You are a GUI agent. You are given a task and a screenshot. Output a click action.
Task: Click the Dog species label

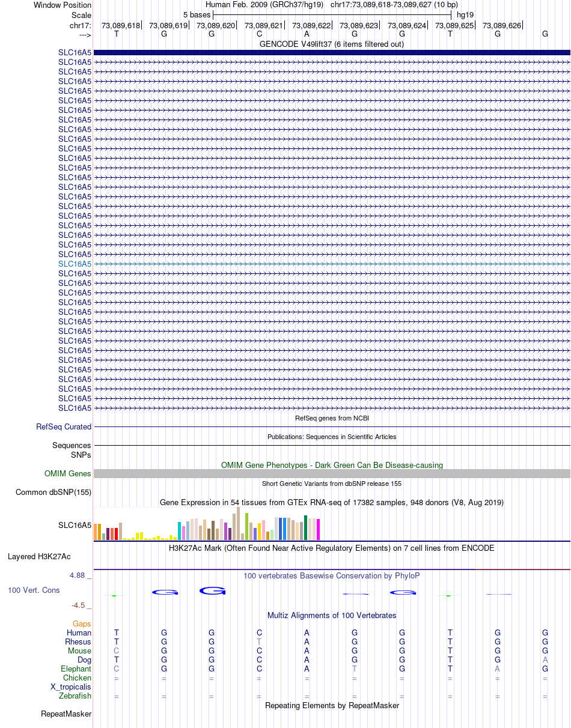coord(84,660)
